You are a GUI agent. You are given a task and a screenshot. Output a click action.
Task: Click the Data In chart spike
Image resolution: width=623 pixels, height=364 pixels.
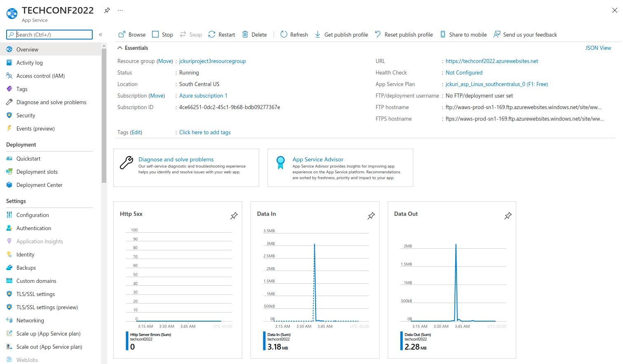[x=314, y=282]
